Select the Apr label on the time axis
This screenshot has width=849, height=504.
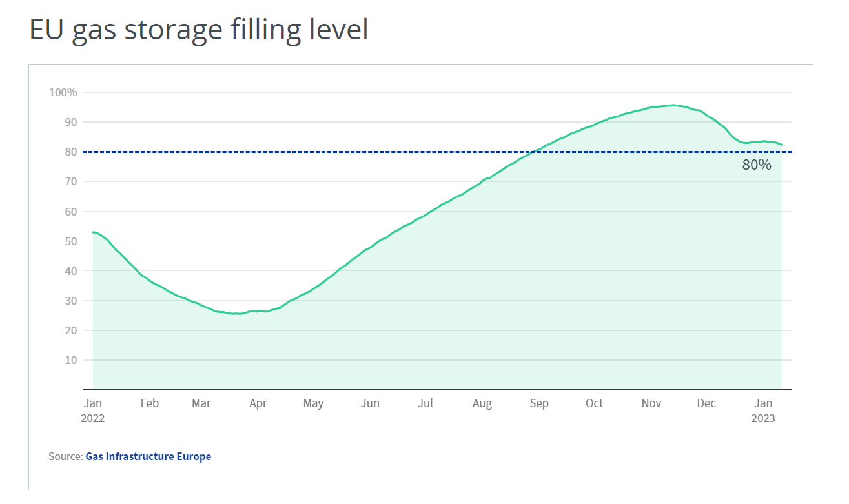258,403
